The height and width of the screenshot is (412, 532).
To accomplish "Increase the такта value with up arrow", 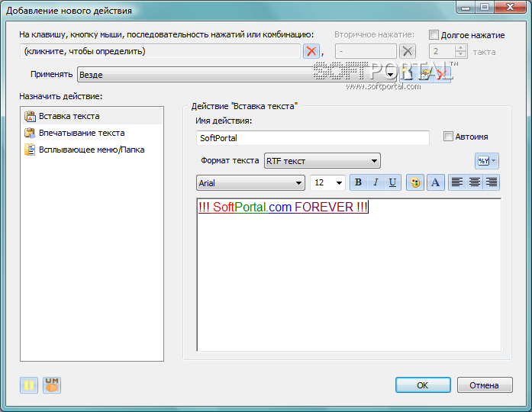I will (461, 48).
